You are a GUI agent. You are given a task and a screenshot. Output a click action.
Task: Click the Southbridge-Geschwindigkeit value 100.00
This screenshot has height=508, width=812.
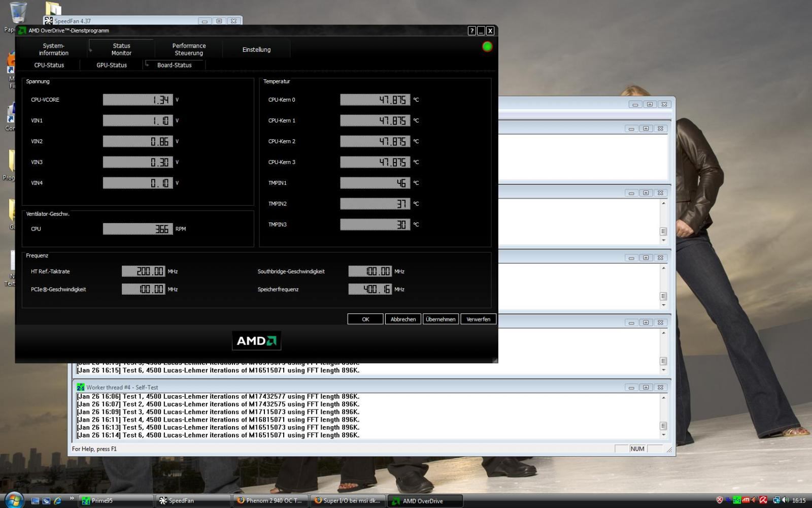point(370,271)
